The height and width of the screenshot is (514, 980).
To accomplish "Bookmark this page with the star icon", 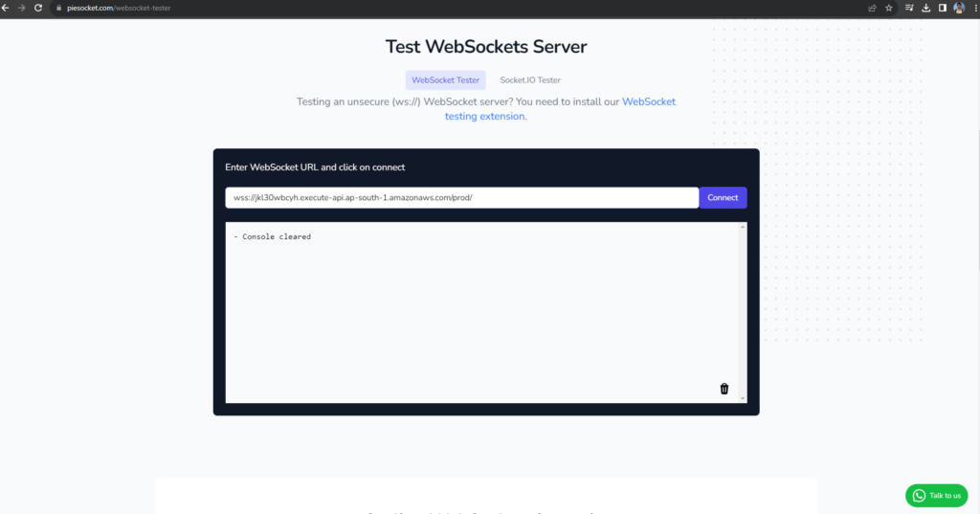I will [889, 8].
